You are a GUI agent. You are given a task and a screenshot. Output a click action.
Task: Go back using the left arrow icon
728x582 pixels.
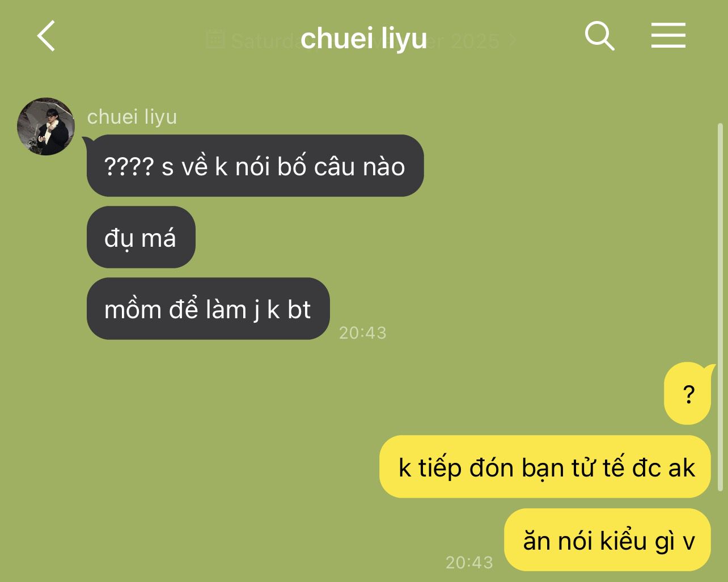click(x=46, y=36)
